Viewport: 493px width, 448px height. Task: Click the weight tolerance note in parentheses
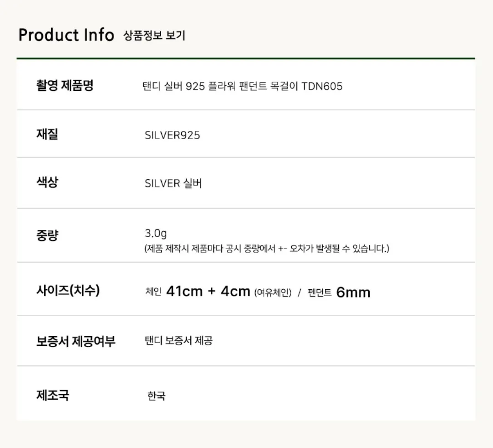point(267,249)
